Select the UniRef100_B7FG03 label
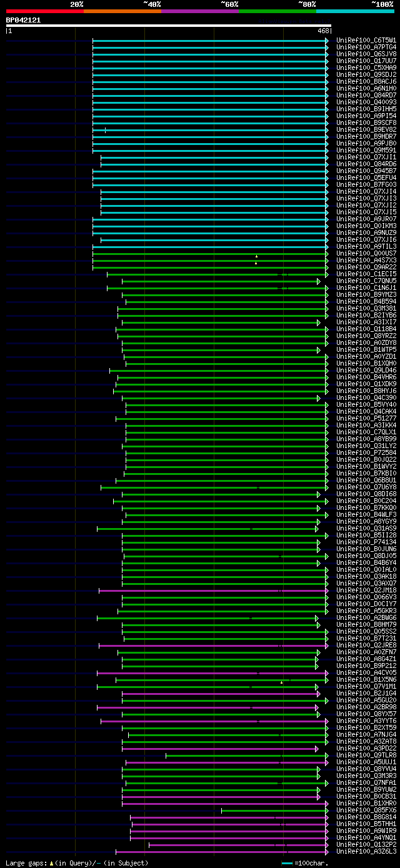The width and height of the screenshot is (400, 868). (x=366, y=184)
